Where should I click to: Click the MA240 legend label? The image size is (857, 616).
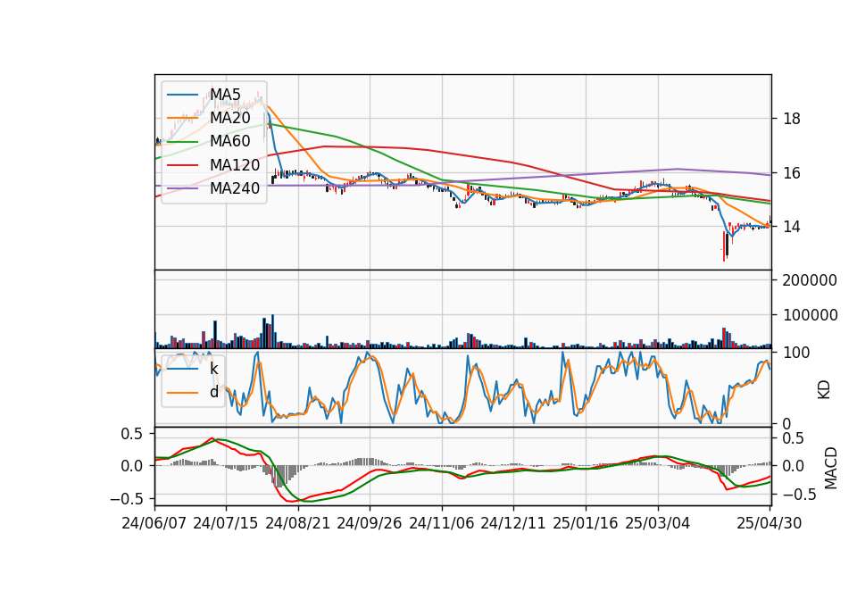235,188
